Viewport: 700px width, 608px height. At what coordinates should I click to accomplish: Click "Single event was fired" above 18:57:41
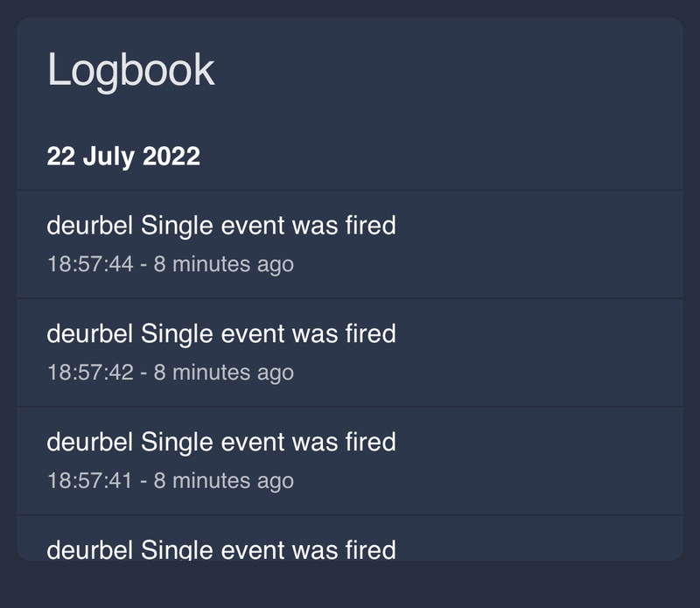coord(268,443)
